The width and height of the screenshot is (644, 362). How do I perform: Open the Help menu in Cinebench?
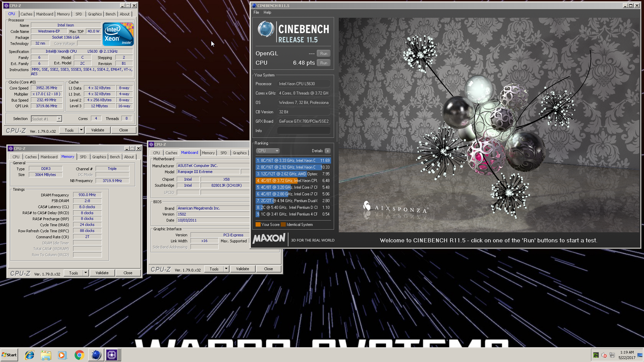[x=267, y=12]
